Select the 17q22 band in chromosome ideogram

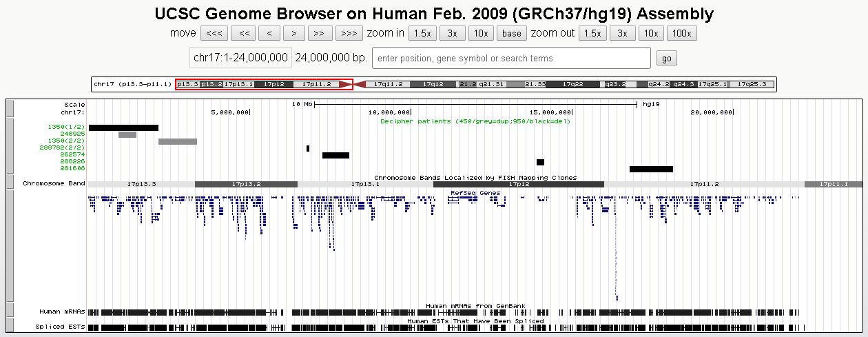(572, 84)
